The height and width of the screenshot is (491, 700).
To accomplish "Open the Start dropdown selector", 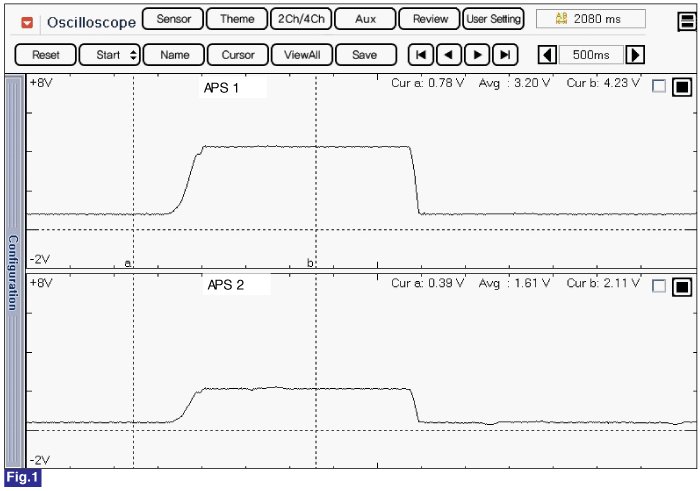I will click(109, 55).
